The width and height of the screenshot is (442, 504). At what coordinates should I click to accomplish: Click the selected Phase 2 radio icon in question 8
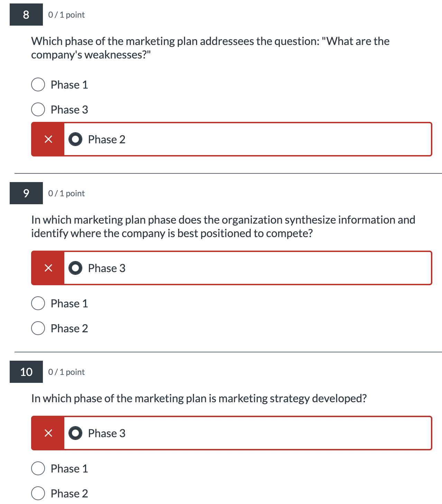point(75,139)
